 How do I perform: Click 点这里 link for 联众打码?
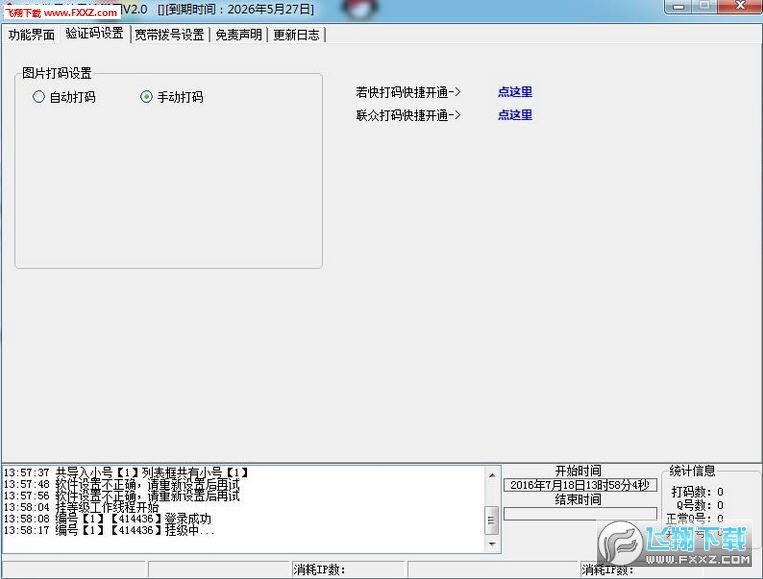pyautogui.click(x=515, y=115)
